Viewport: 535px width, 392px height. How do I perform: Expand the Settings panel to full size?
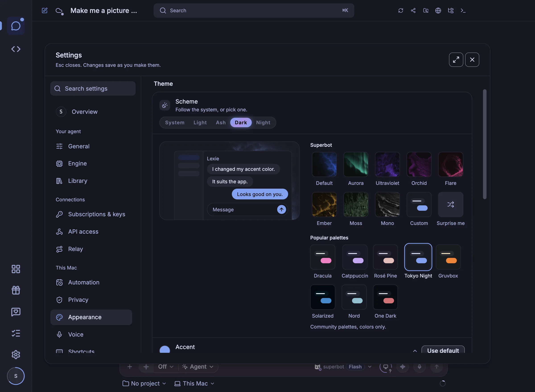click(456, 59)
